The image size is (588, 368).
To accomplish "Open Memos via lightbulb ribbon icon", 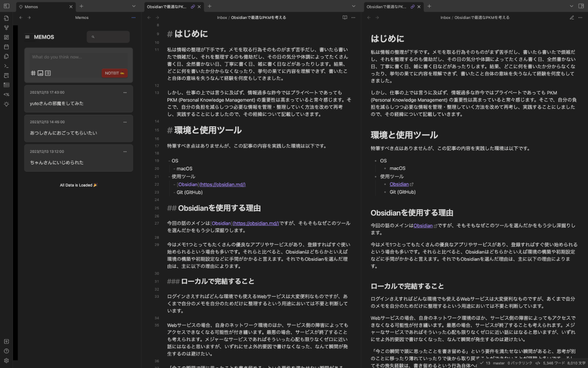I will pos(6,104).
